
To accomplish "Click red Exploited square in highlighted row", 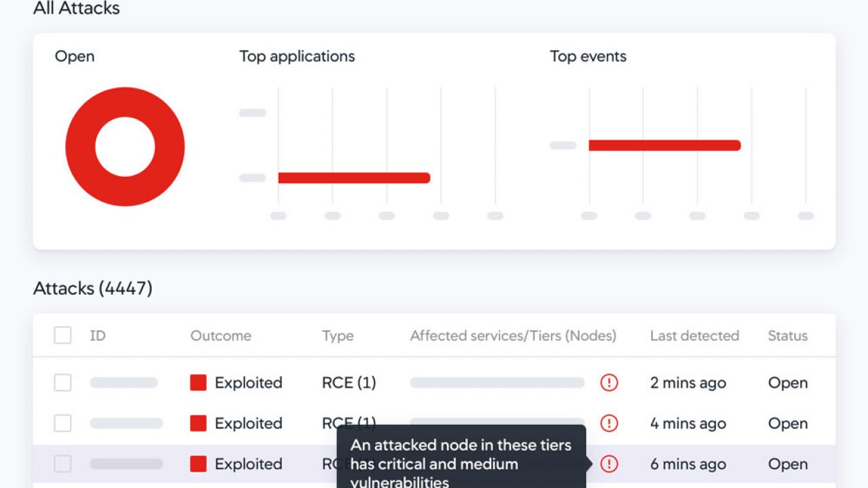I will coord(198,464).
